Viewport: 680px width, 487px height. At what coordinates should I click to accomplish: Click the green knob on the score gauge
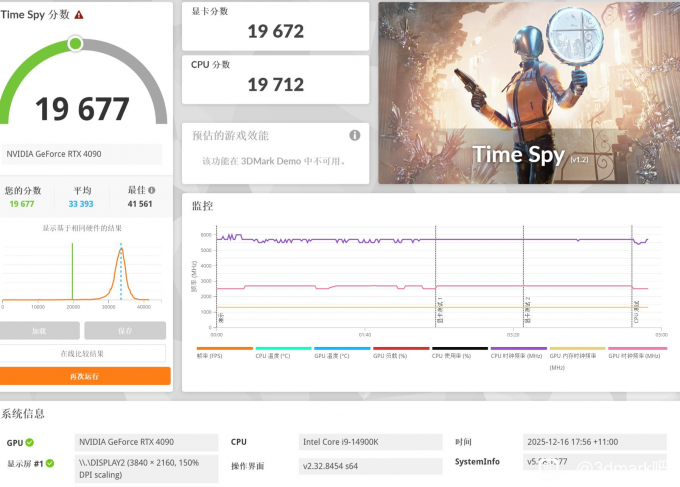(x=75, y=43)
